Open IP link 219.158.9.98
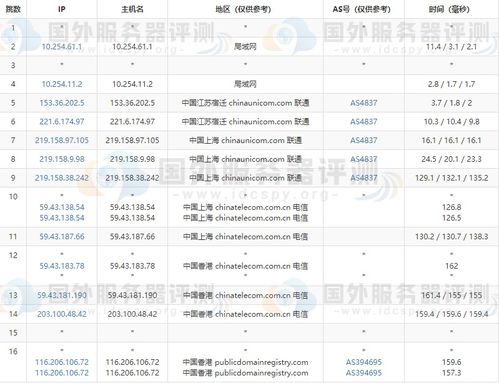This screenshot has width=499, height=383. 62,159
